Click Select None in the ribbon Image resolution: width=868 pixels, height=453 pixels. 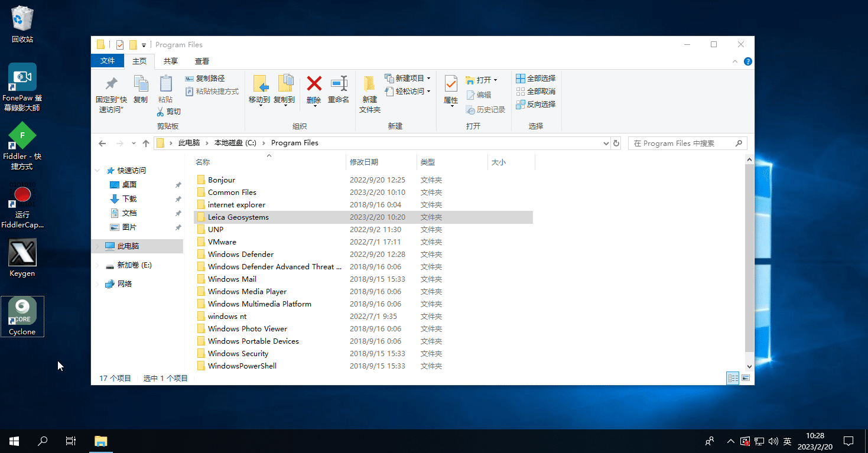536,92
